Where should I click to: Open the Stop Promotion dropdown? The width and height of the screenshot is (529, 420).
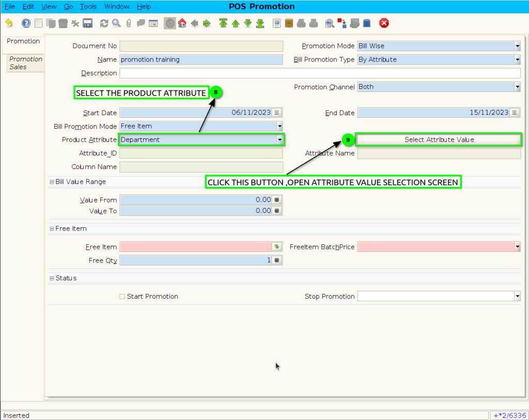517,297
